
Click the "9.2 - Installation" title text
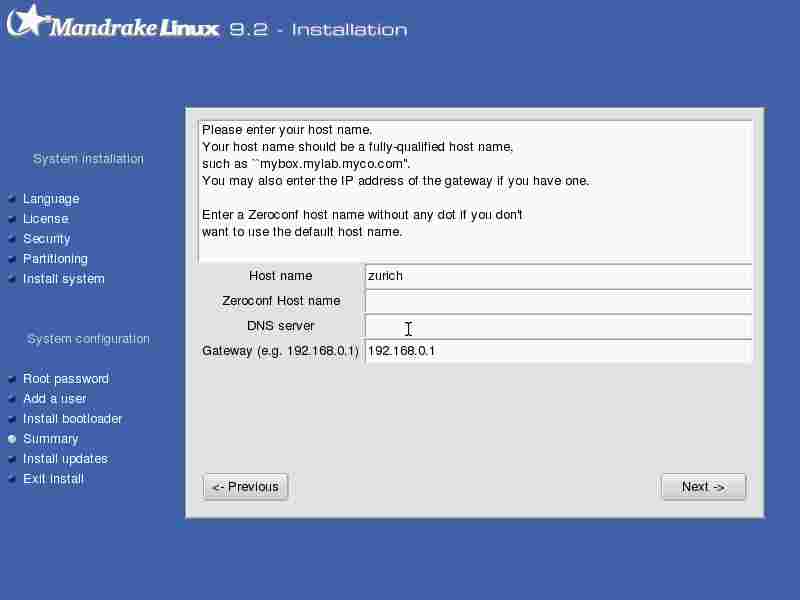pos(318,29)
